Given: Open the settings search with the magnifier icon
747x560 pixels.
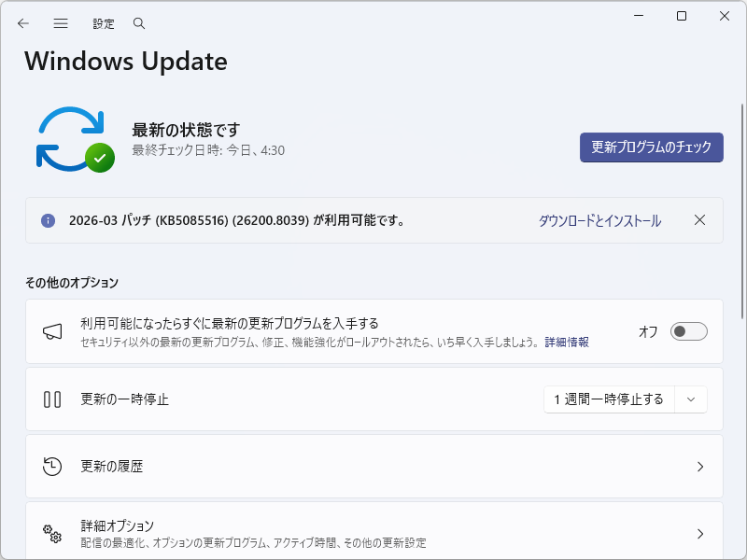Looking at the screenshot, I should tap(138, 22).
